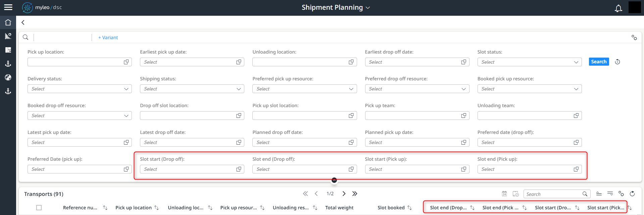Open the home icon in sidebar
The image size is (644, 215).
pos(8,22)
